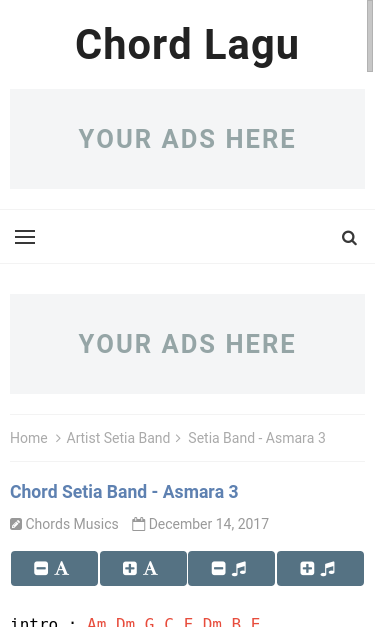Open the Chord Setia Band - Asmara 3 title
Screen dimensions: 375x627
(x=124, y=492)
